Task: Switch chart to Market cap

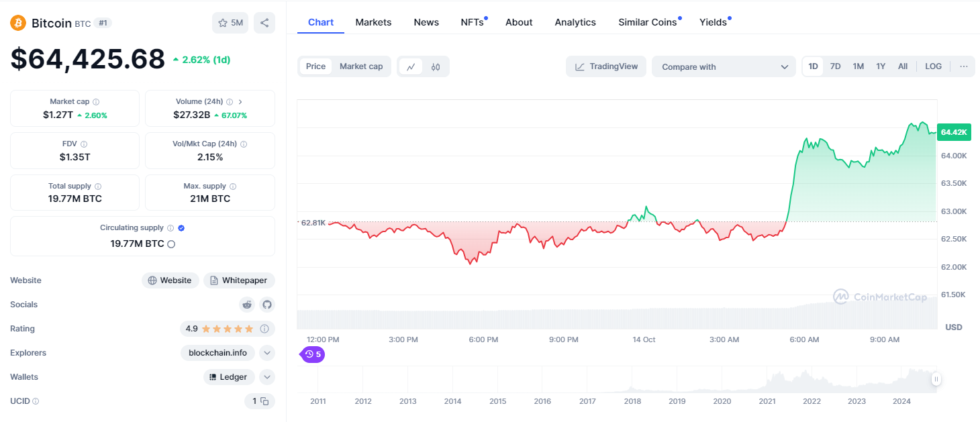Action: click(361, 66)
